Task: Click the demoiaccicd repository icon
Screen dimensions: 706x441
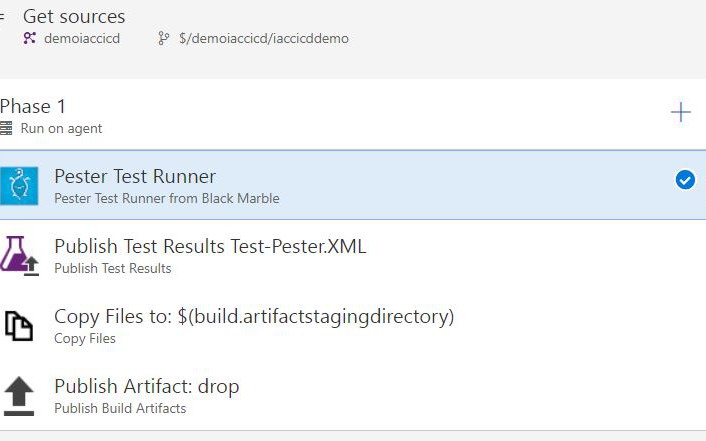Action: [x=30, y=38]
